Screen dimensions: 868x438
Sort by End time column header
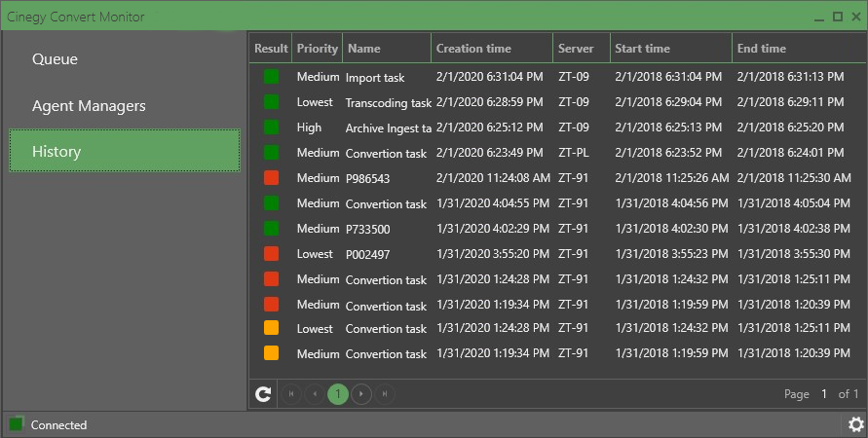(x=799, y=49)
